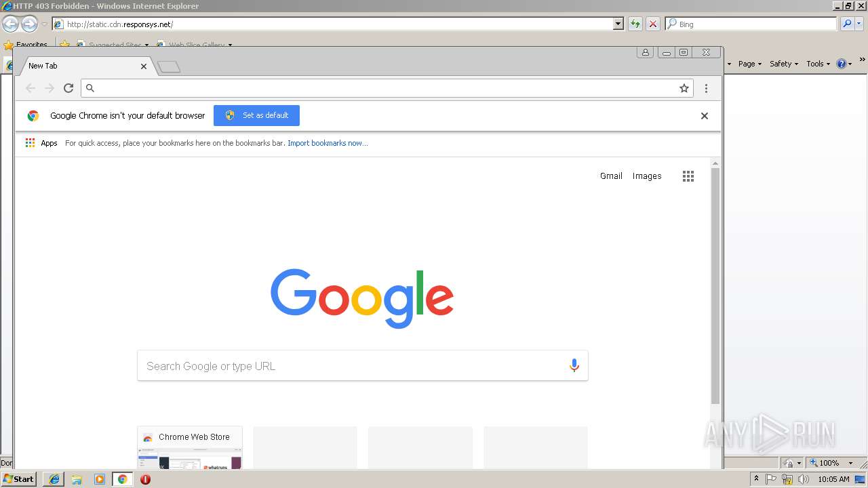Open the Page menu in Internet Explorer
The image size is (868, 488).
[x=750, y=64]
